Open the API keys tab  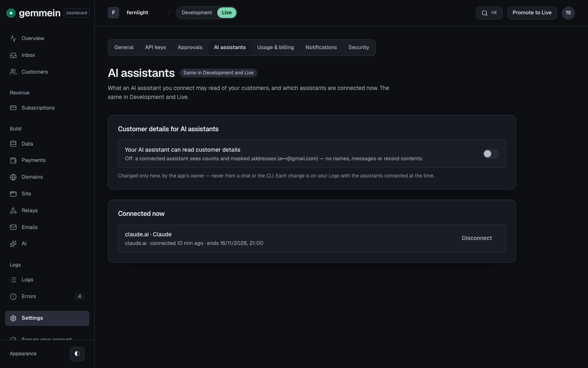click(x=156, y=47)
